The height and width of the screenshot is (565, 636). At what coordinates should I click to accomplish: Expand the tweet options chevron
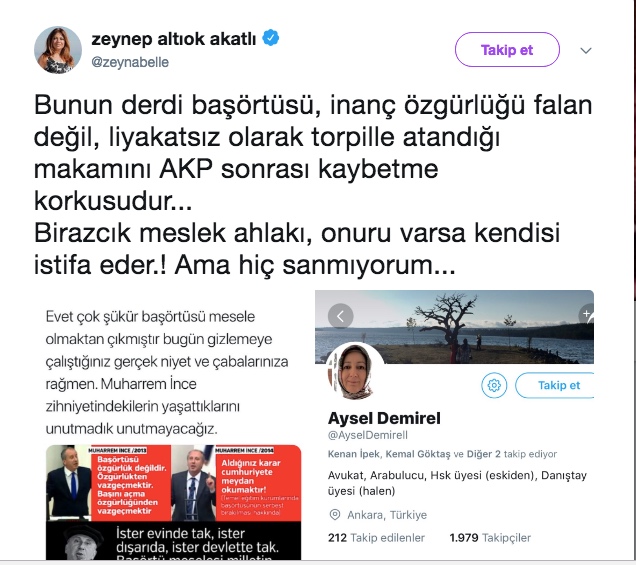pyautogui.click(x=586, y=51)
